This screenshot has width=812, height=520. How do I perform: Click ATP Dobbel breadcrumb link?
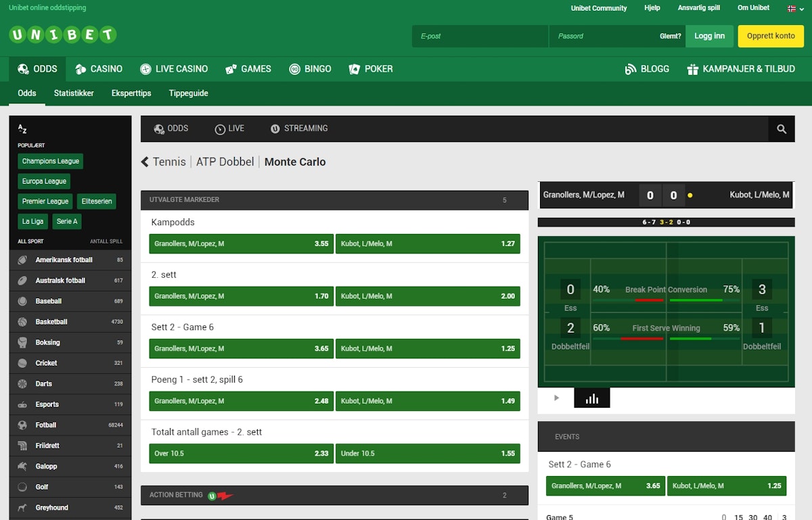tap(225, 162)
